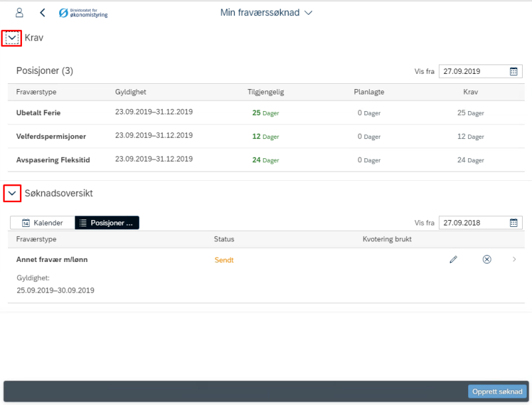Collapse the Krav section
Screen dimensions: 532x405
(12, 38)
